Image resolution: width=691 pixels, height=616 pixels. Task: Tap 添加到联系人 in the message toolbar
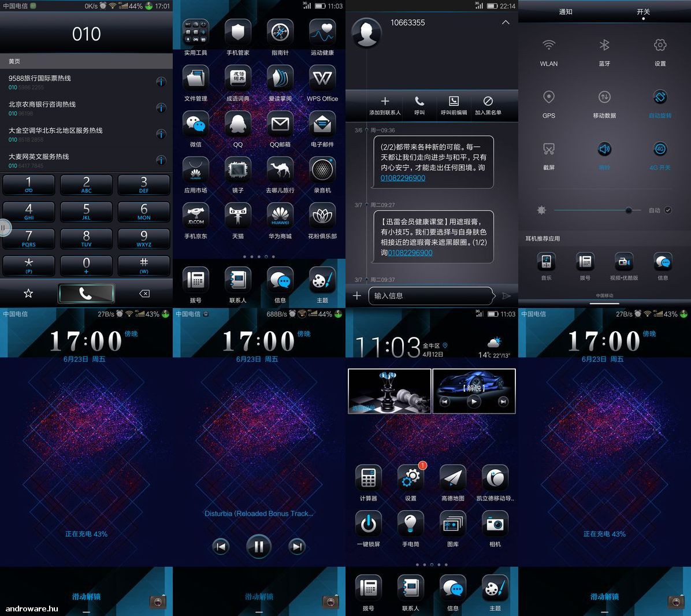[x=385, y=106]
